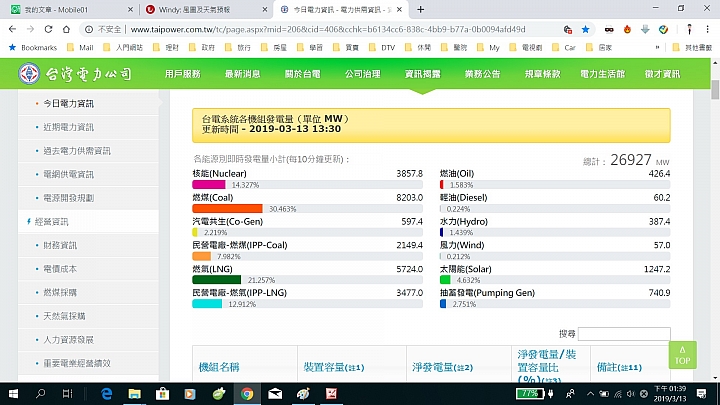Select 電源開發規劃 in the sidebar
The image size is (720, 405).
68,198
